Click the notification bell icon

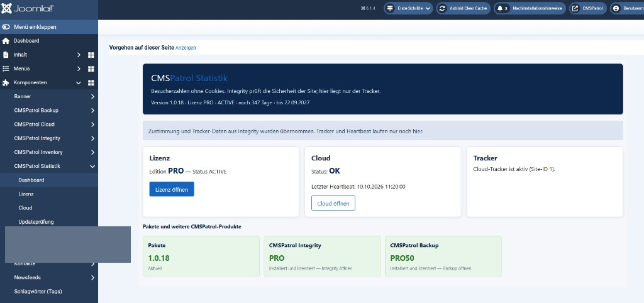coord(500,8)
